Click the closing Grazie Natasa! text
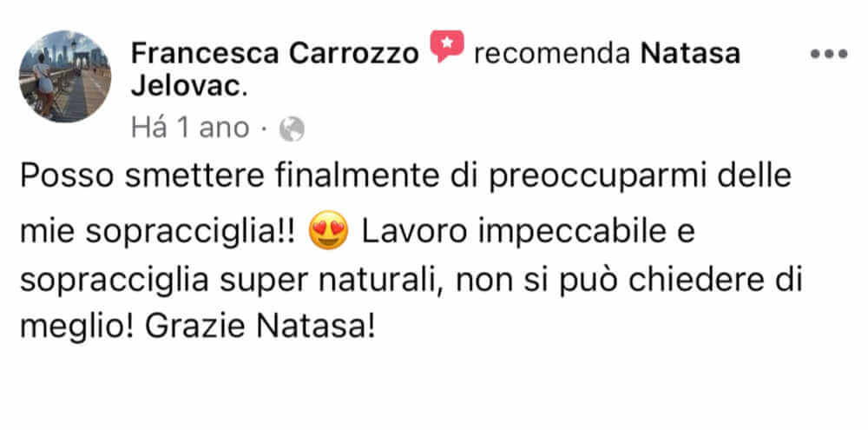This screenshot has width=868, height=430. tap(260, 327)
